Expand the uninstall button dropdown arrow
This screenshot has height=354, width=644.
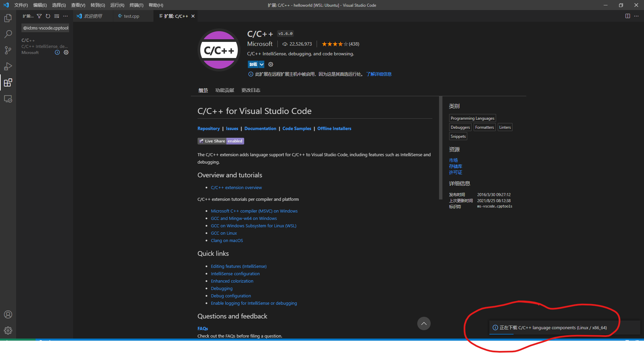(x=262, y=64)
